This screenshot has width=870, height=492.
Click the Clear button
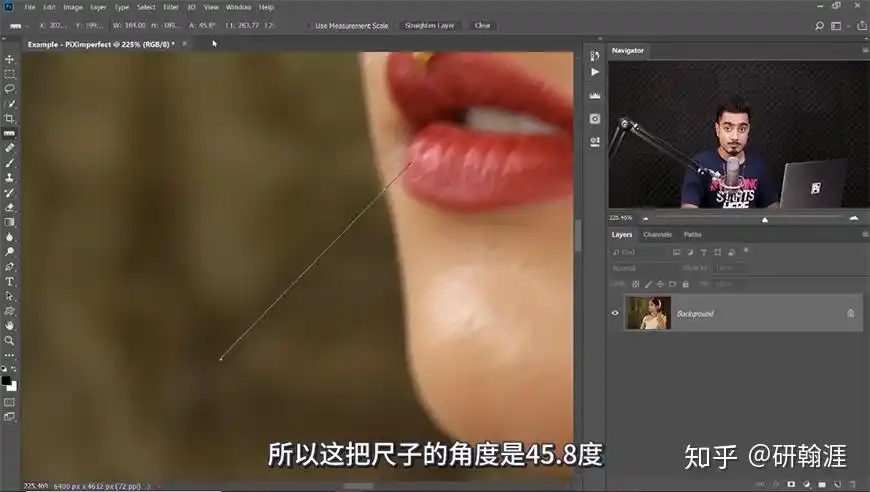pos(483,26)
